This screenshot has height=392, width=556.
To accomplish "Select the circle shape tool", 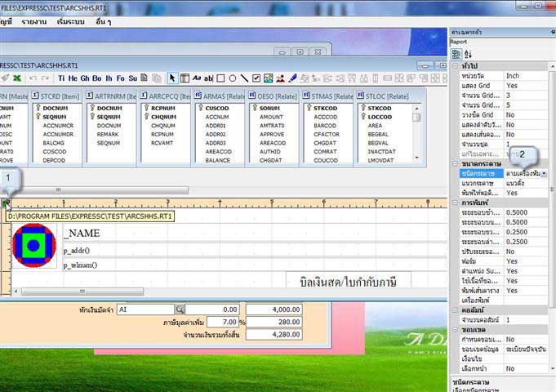I will [x=233, y=78].
